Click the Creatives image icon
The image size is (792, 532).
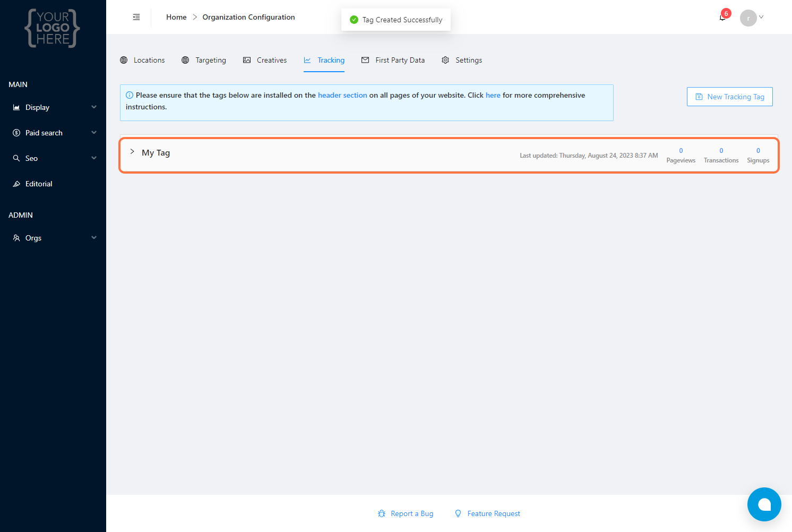click(x=247, y=60)
